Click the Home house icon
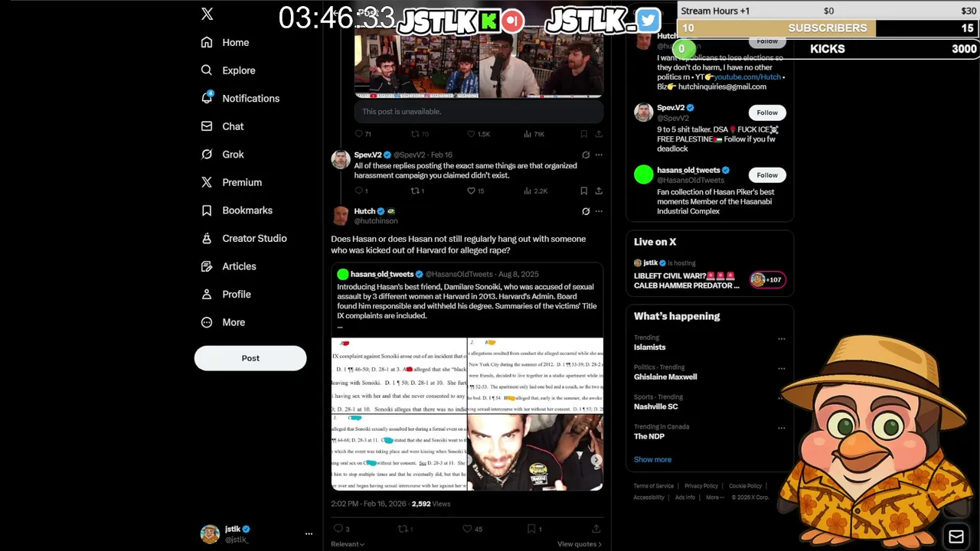This screenshot has width=980, height=551. click(x=207, y=42)
